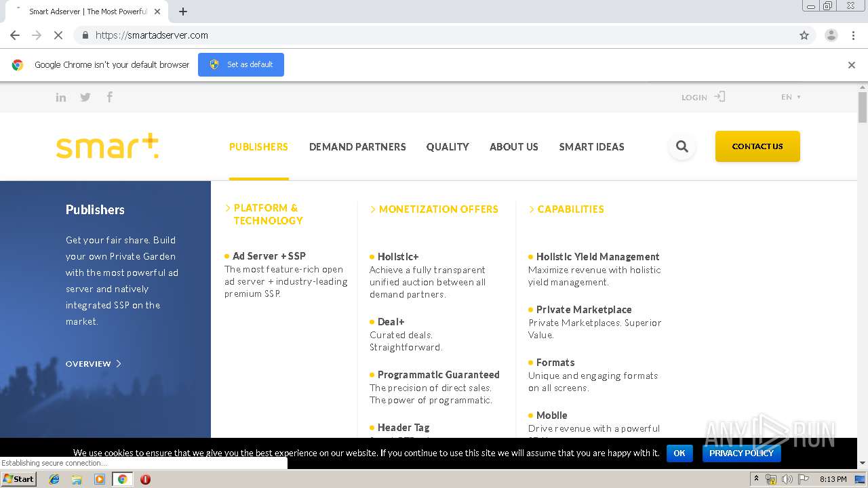Image resolution: width=868 pixels, height=488 pixels.
Task: Click the volume tray icon
Action: (787, 479)
